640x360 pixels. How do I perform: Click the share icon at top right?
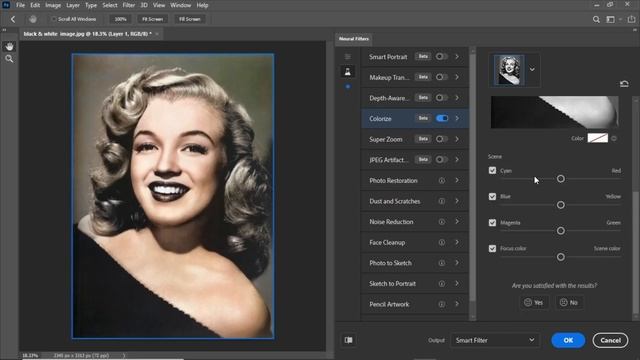pyautogui.click(x=631, y=19)
